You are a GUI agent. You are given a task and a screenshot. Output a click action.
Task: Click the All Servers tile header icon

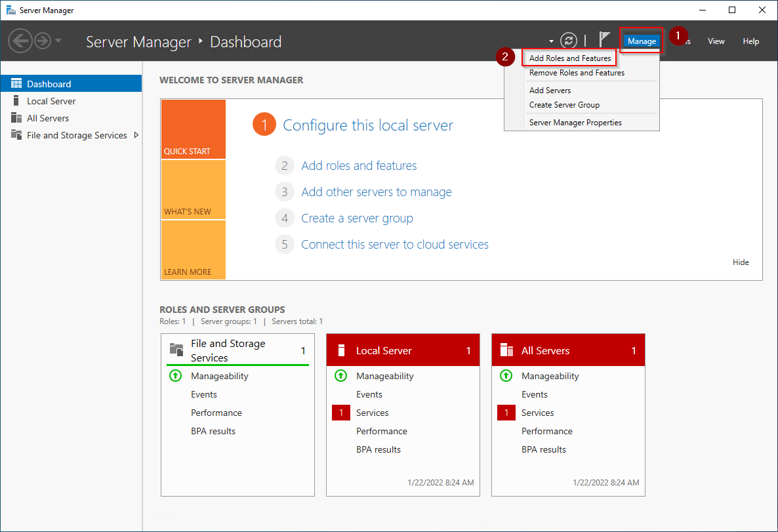[x=506, y=351]
